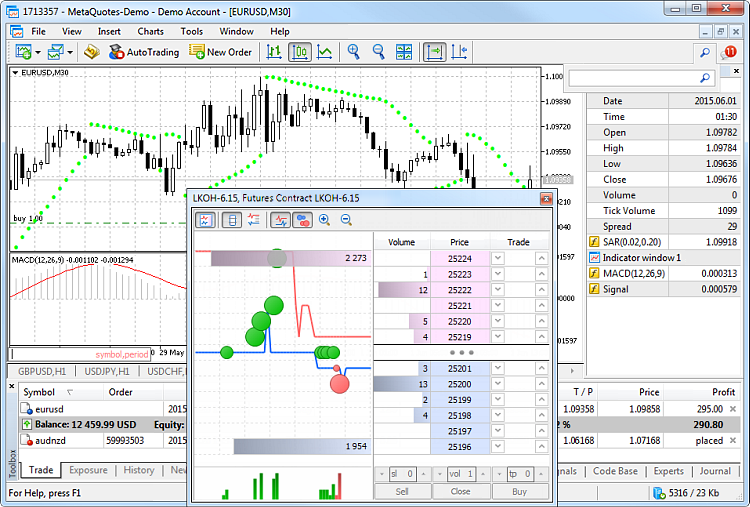Switch chart to Bar Chart mode
This screenshot has height=507, width=750.
pyautogui.click(x=274, y=52)
